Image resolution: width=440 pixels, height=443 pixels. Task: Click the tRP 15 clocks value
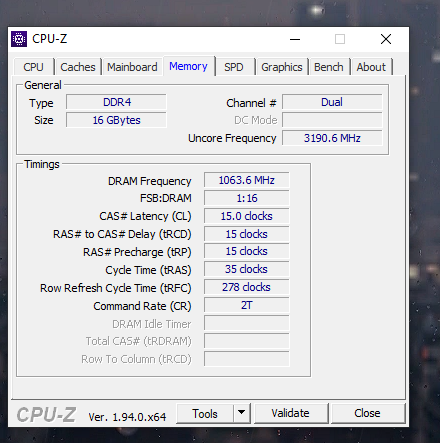[247, 251]
